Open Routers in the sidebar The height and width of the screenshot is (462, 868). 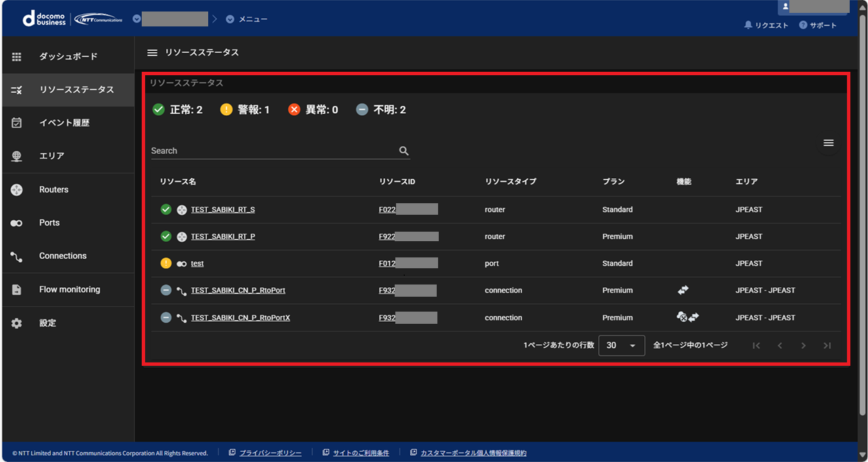tap(54, 190)
